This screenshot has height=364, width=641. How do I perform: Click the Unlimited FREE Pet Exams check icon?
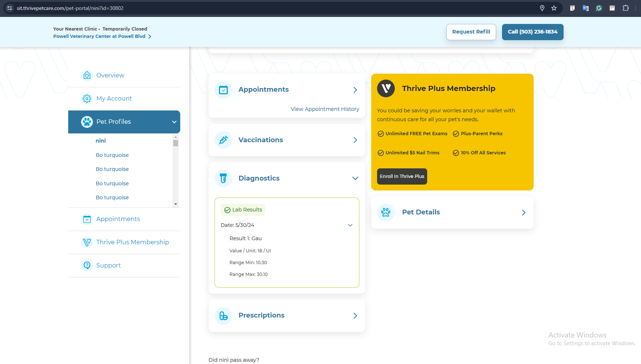381,134
